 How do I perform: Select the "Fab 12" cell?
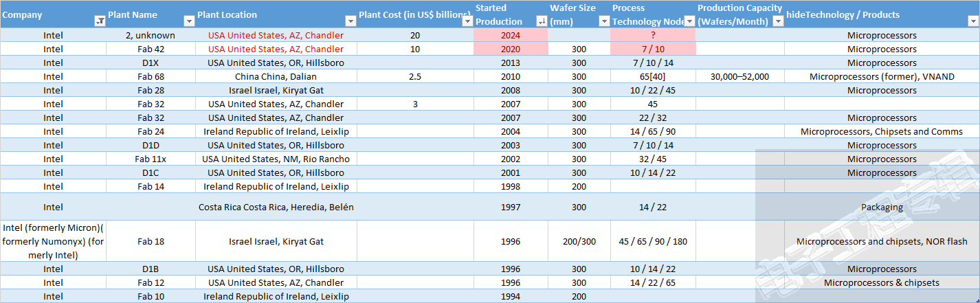tap(151, 282)
